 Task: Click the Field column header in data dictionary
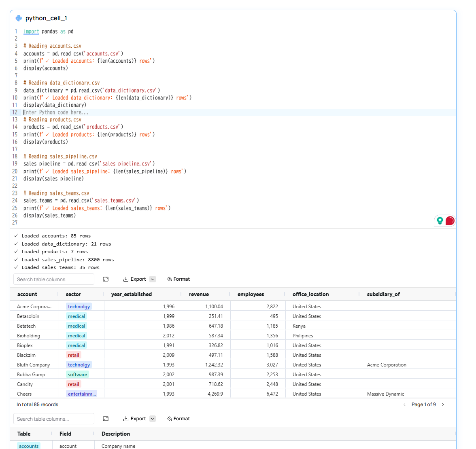coord(65,434)
